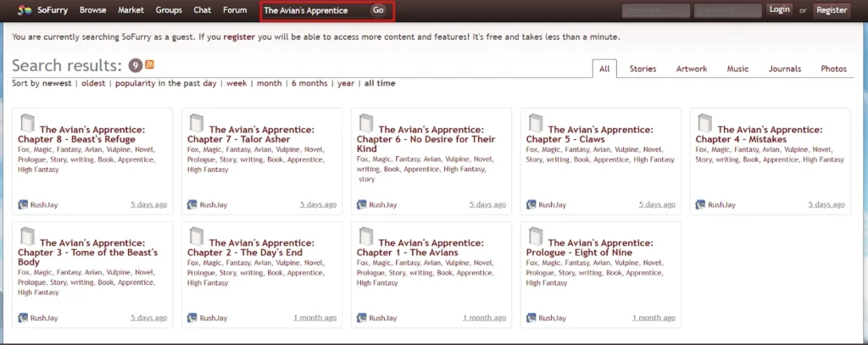The image size is (868, 345).
Task: Open the Groups menu in the top bar
Action: pyautogui.click(x=169, y=10)
